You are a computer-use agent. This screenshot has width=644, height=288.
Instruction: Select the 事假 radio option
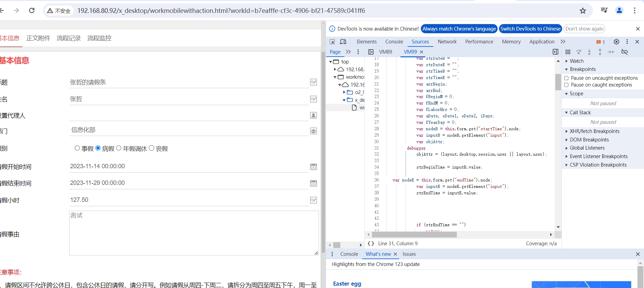point(77,148)
